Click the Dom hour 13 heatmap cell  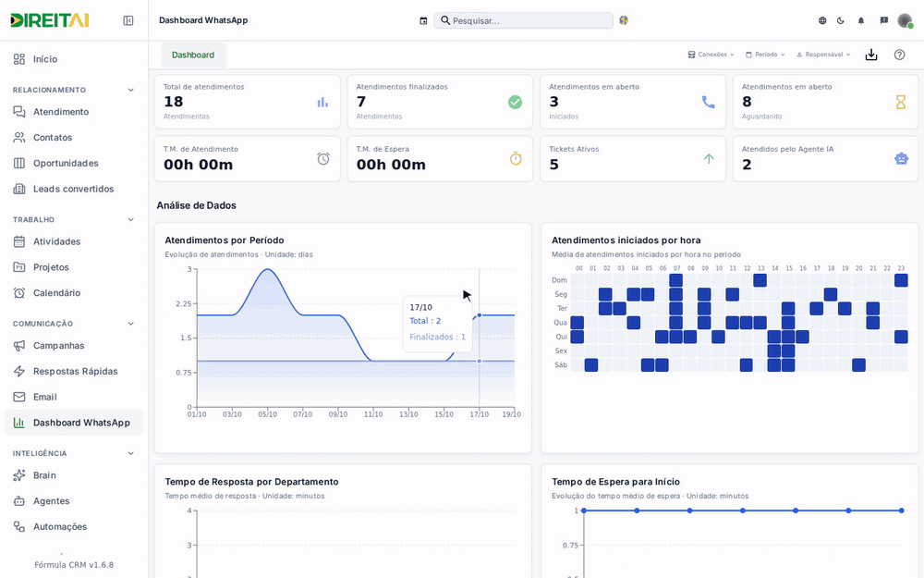click(760, 280)
